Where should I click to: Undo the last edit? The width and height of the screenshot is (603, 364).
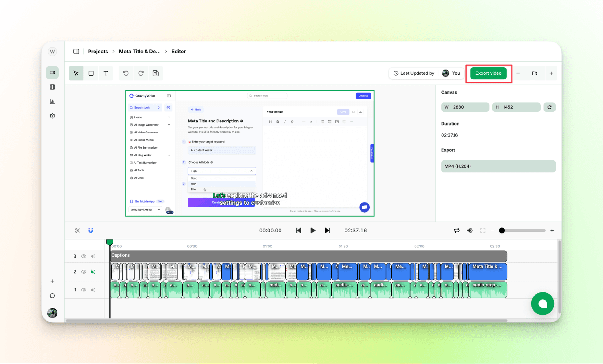click(126, 73)
